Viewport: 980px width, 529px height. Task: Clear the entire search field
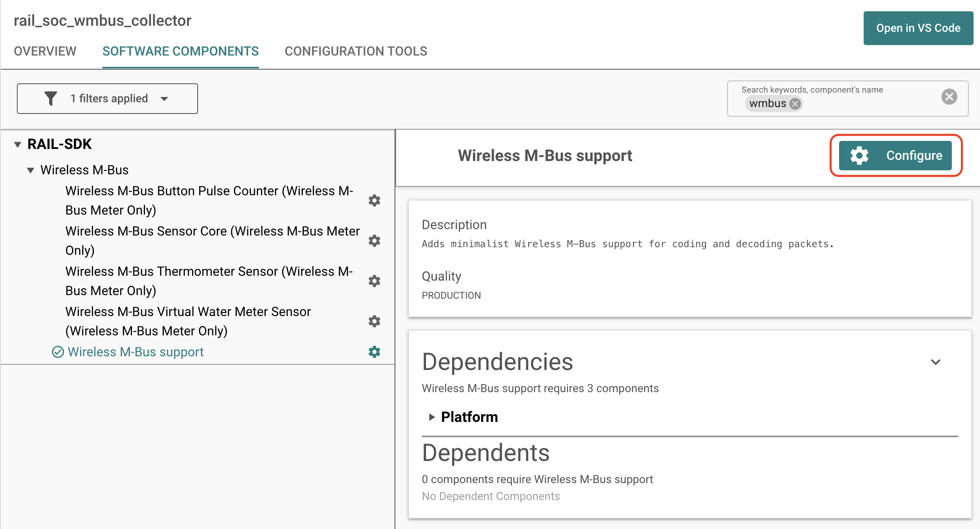tap(949, 97)
